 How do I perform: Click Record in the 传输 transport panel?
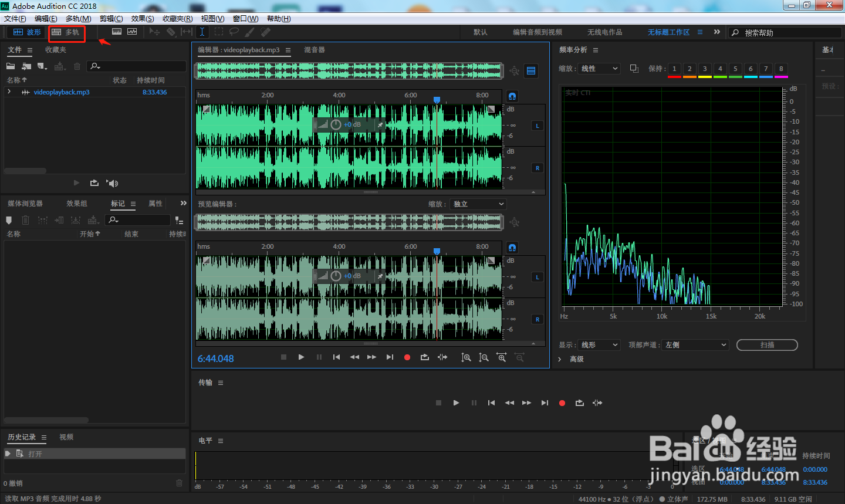click(562, 403)
